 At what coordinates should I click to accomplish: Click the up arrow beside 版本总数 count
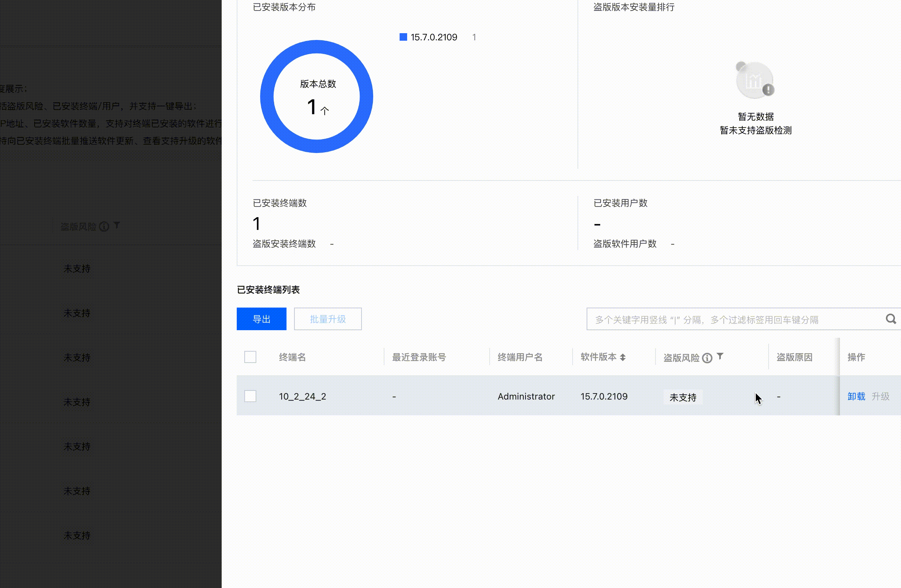tap(325, 110)
